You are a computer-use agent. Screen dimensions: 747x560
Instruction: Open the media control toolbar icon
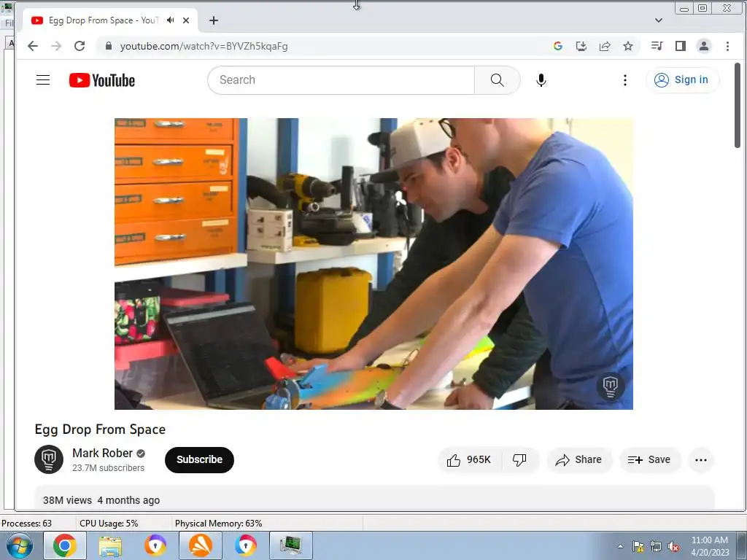[657, 46]
